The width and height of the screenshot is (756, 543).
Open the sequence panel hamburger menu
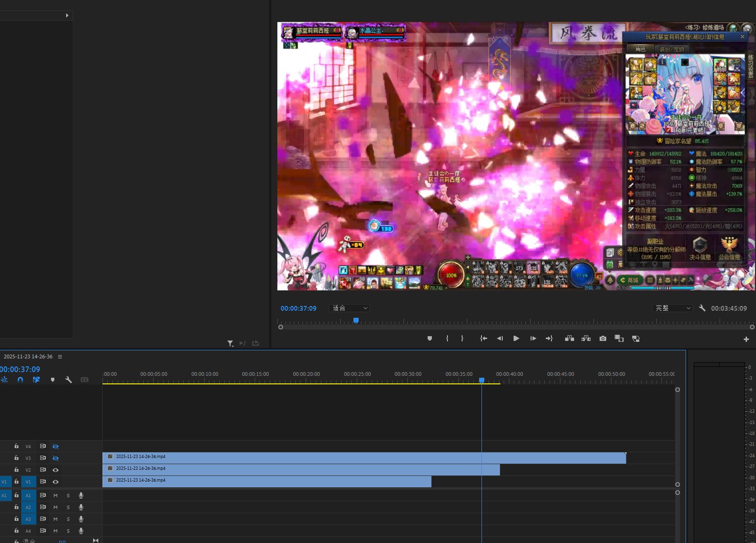(x=60, y=356)
